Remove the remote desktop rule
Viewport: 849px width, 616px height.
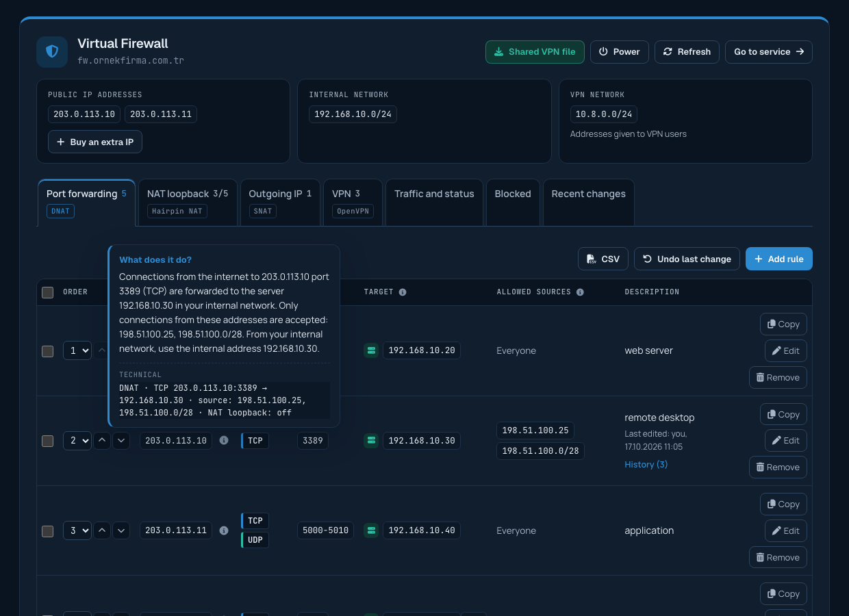tap(778, 467)
